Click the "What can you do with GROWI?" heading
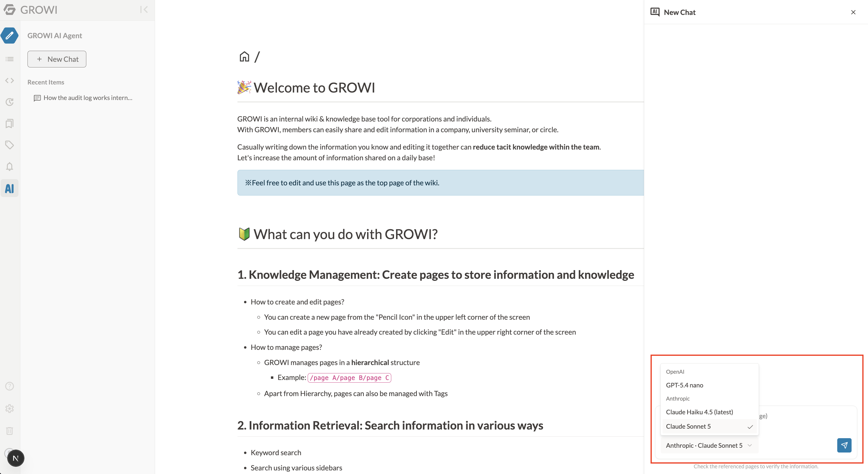The width and height of the screenshot is (868, 474). click(338, 234)
